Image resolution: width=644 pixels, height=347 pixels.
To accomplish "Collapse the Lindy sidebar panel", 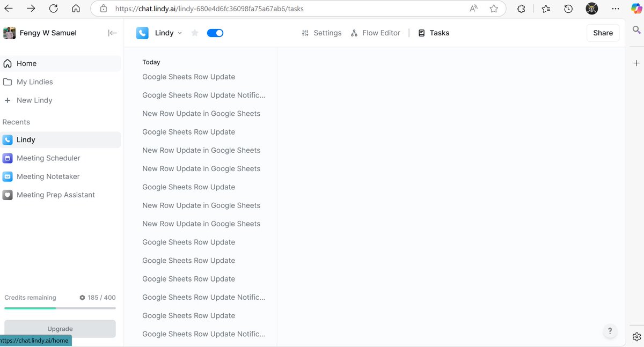I will [x=112, y=33].
